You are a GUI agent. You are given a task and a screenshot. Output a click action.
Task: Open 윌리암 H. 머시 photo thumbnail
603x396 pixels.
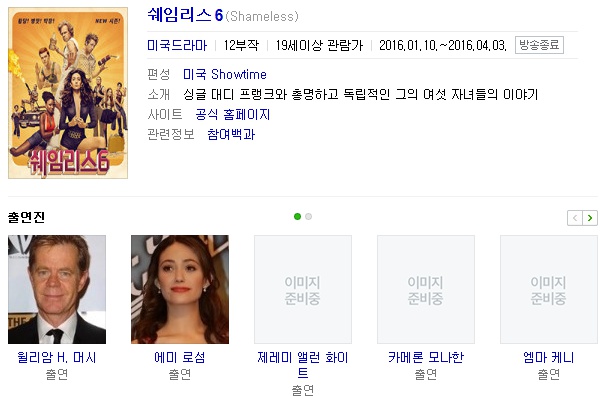[57, 290]
